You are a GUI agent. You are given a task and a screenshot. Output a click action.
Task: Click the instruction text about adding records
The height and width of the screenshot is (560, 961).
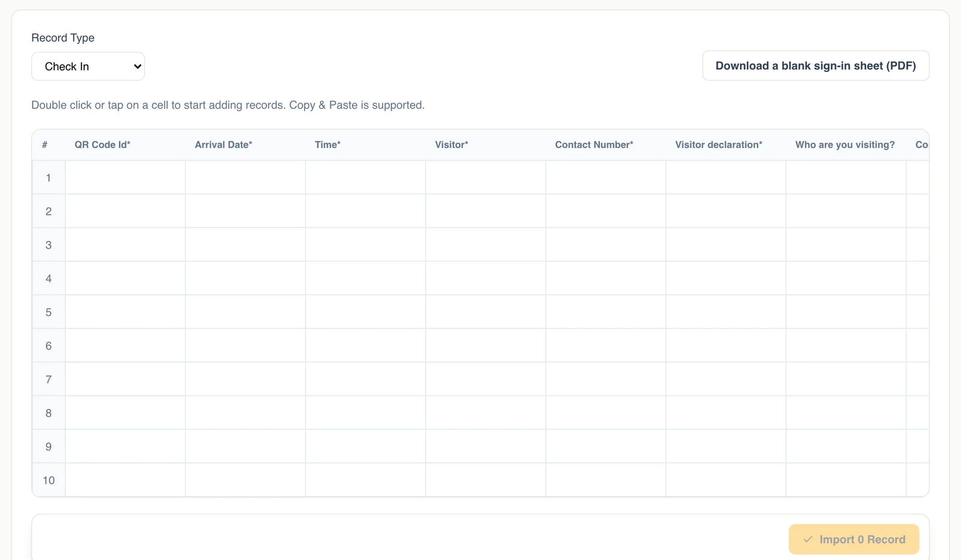click(228, 105)
